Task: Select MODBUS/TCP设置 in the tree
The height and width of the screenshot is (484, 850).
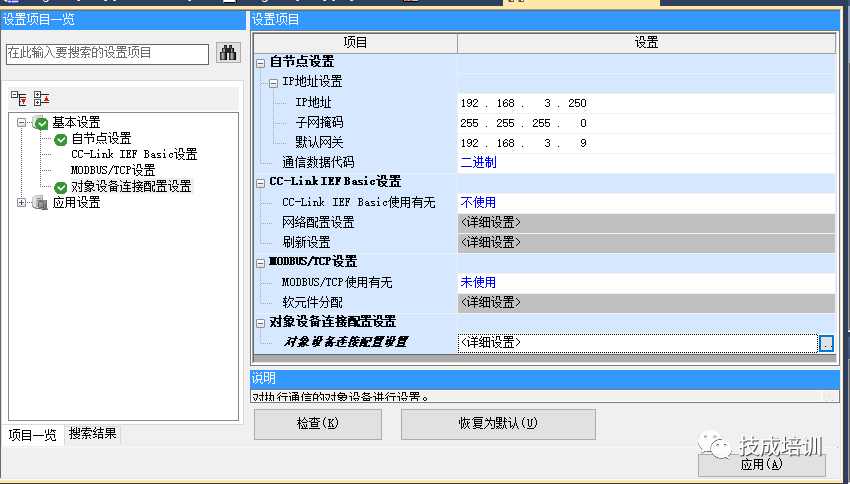Action: pyautogui.click(x=113, y=170)
